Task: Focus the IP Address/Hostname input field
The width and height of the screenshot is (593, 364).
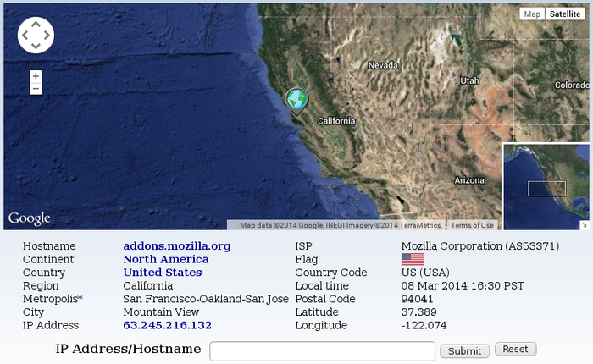Action: (x=322, y=351)
